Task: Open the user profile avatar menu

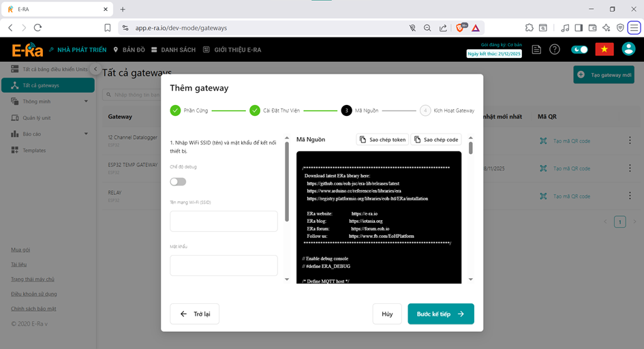Action: (x=628, y=49)
